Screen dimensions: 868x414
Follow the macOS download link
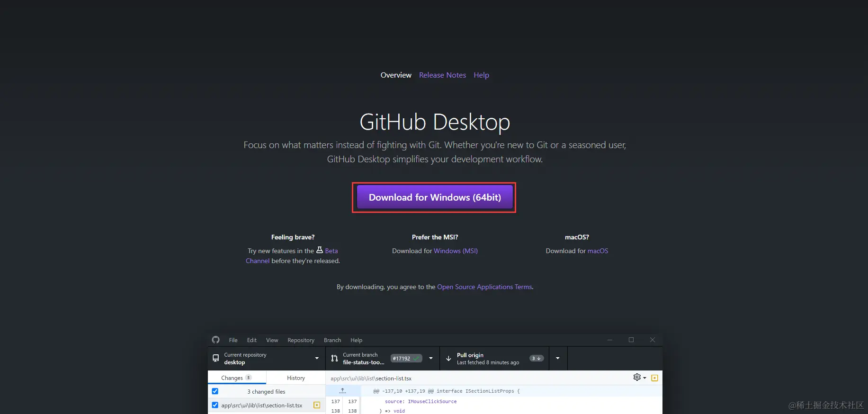point(598,251)
